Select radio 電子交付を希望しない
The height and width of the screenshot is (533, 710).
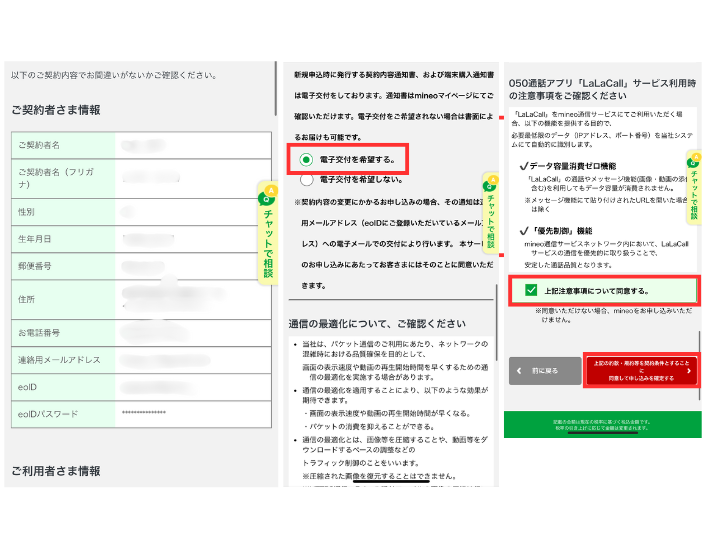tap(307, 180)
